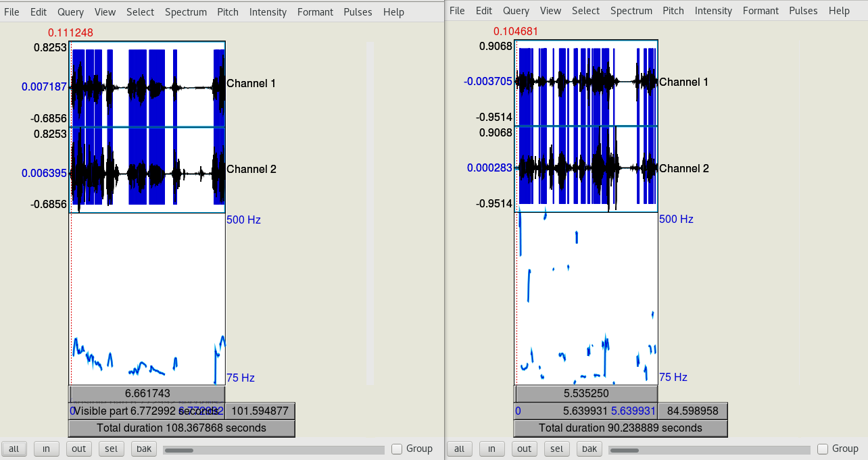Open the Pulses menu in left window
Viewport: 868px width, 460px height.
click(x=358, y=12)
